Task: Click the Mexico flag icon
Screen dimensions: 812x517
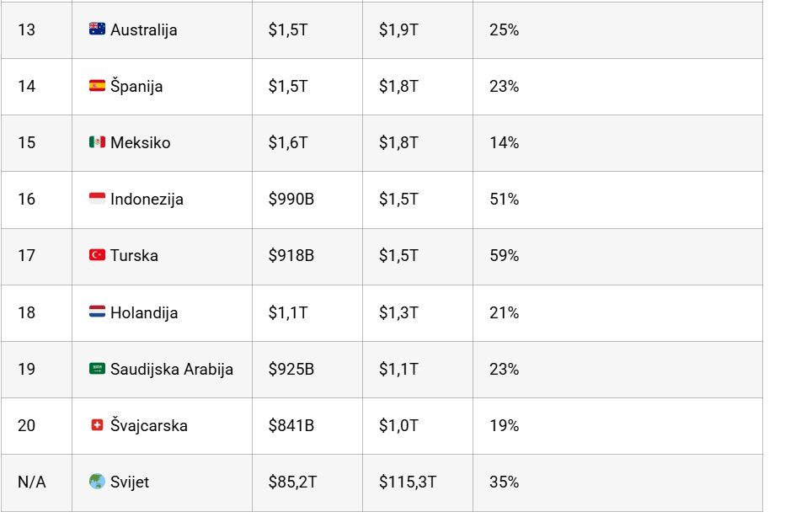Action: (x=97, y=142)
